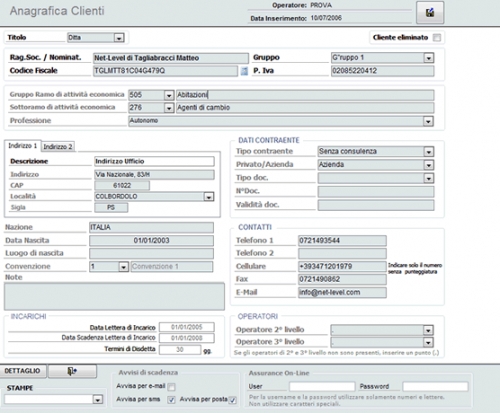This screenshot has height=413, width=500.
Task: Click Data Scadenza Lettera di Incarico field
Action: coord(187,338)
